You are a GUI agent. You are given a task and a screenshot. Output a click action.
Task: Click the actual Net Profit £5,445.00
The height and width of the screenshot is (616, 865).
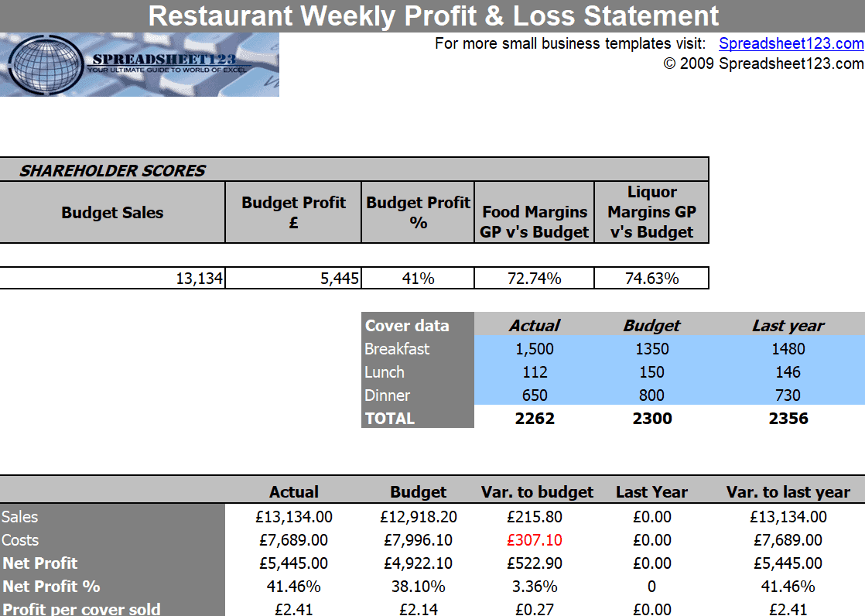pyautogui.click(x=293, y=563)
